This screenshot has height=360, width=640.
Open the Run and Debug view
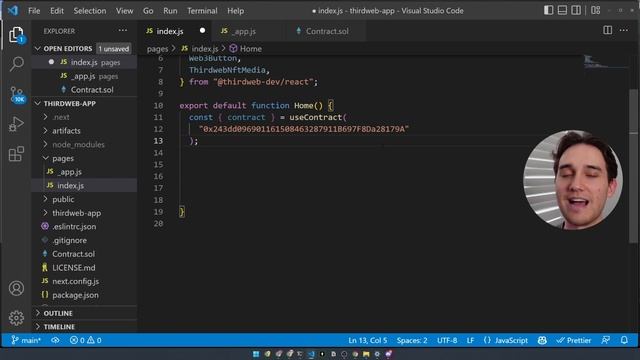(x=16, y=124)
